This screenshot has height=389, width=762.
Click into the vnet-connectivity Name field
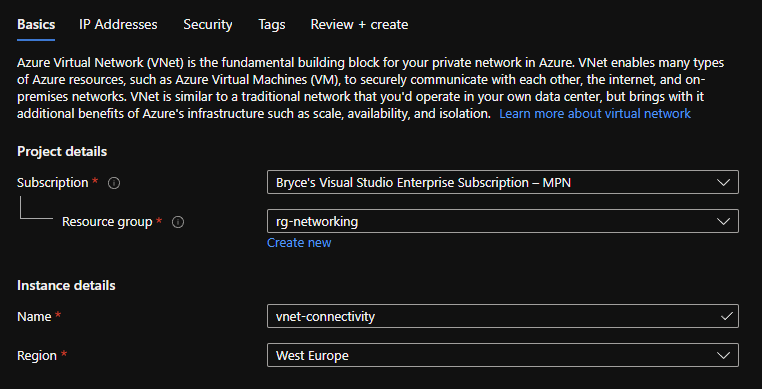click(x=502, y=316)
